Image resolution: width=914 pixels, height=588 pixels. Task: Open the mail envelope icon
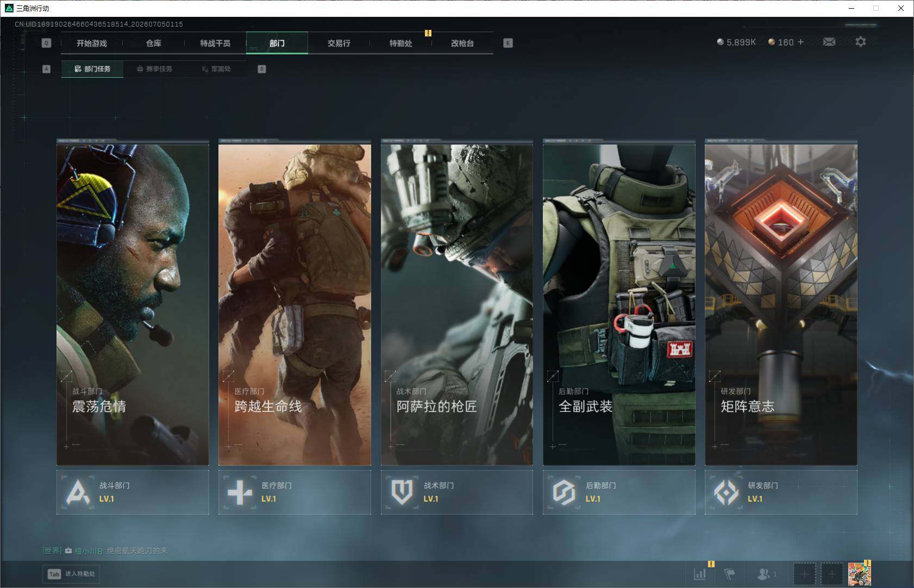[x=829, y=42]
